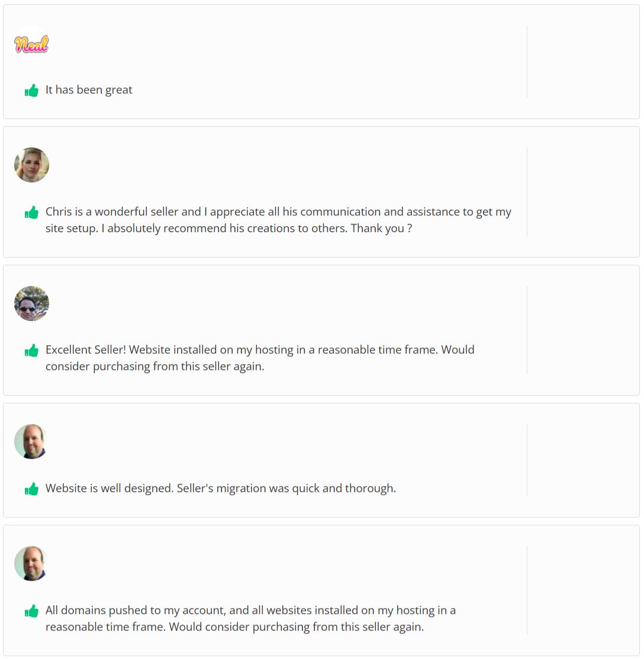The height and width of the screenshot is (659, 644).
Task: Click avatar above the "All domains pushed" review
Action: (31, 564)
